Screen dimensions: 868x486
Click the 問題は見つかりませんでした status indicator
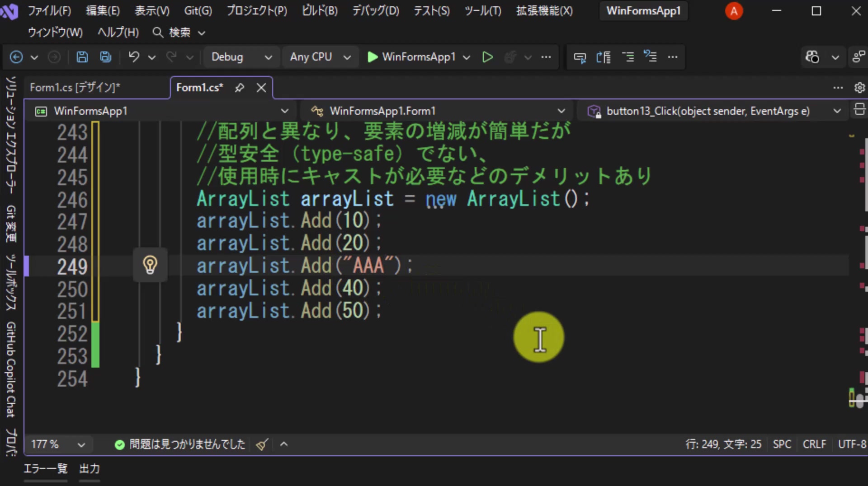click(180, 444)
